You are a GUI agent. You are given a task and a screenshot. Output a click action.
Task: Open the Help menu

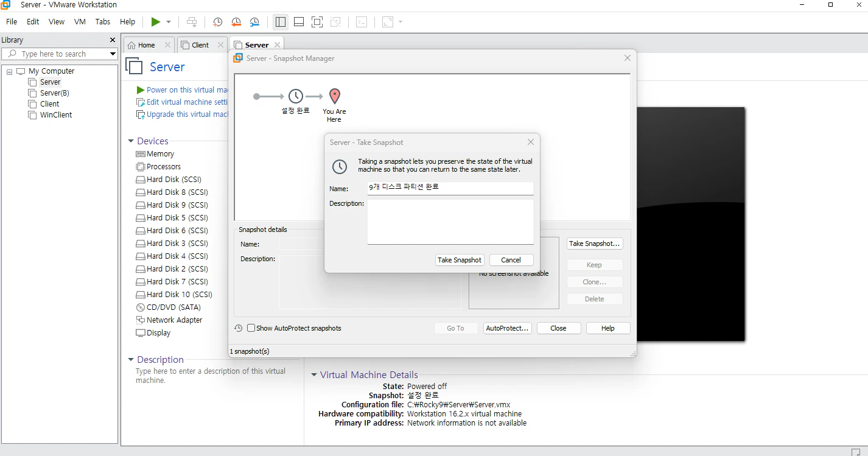[128, 21]
